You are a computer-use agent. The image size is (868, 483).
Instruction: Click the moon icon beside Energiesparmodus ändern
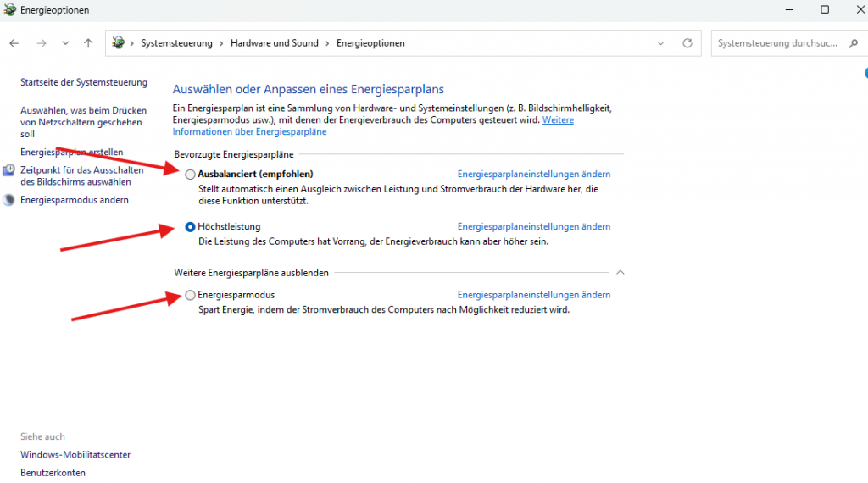coord(9,200)
